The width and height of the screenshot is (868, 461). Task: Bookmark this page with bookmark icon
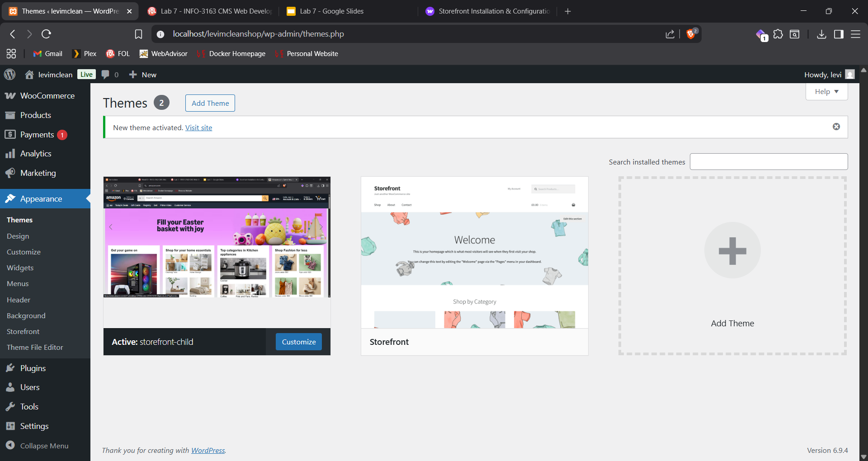(x=138, y=34)
